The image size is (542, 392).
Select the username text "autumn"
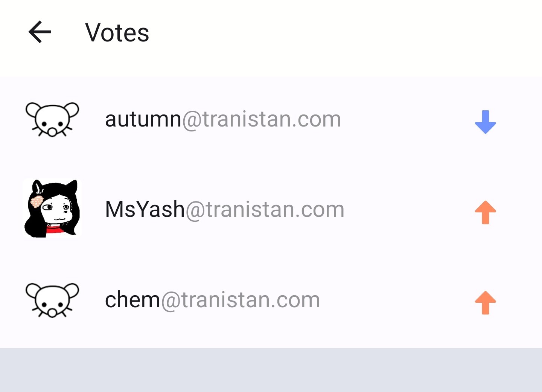[x=143, y=119]
